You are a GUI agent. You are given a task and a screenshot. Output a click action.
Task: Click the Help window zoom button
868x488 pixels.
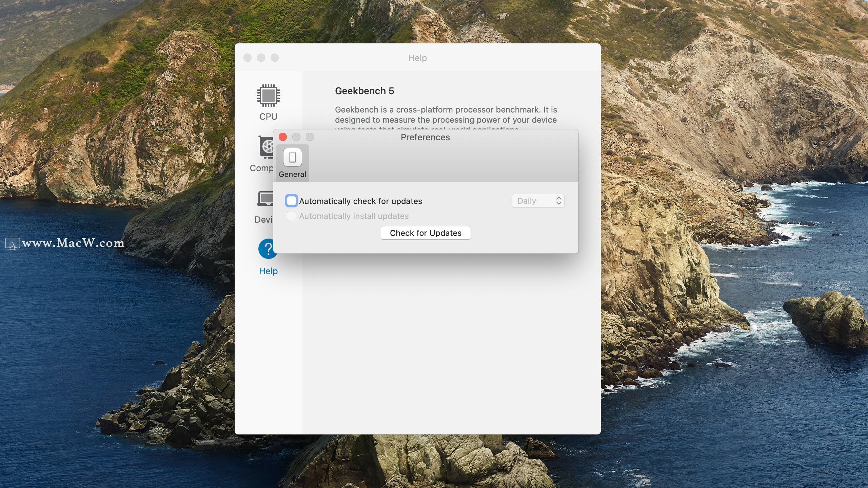click(275, 58)
